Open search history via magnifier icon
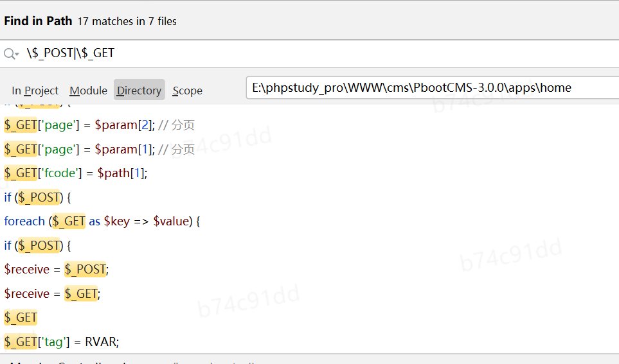 (x=11, y=54)
